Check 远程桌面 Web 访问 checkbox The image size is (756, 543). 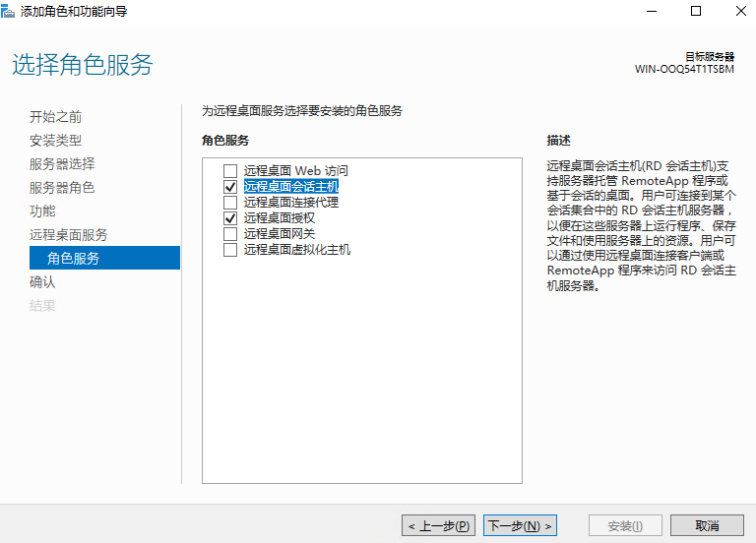point(230,171)
